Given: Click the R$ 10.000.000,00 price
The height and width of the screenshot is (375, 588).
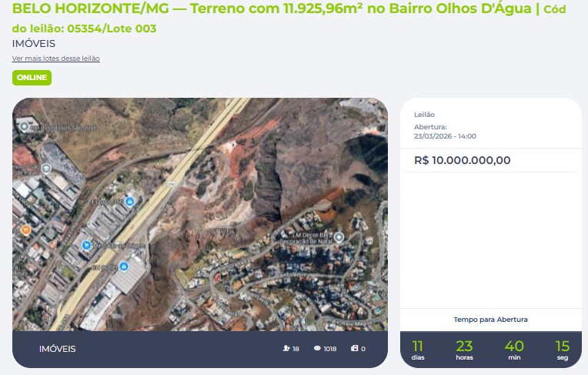Looking at the screenshot, I should coord(462,160).
